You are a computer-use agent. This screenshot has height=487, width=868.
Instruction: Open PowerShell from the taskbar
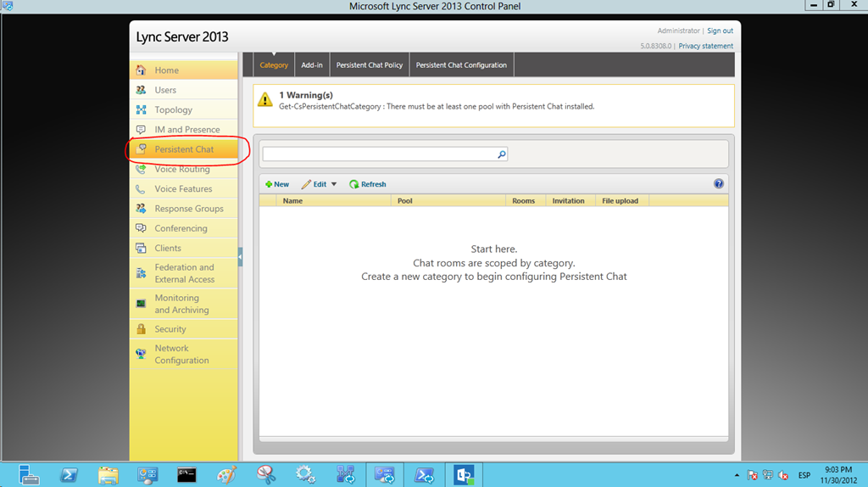pyautogui.click(x=72, y=474)
